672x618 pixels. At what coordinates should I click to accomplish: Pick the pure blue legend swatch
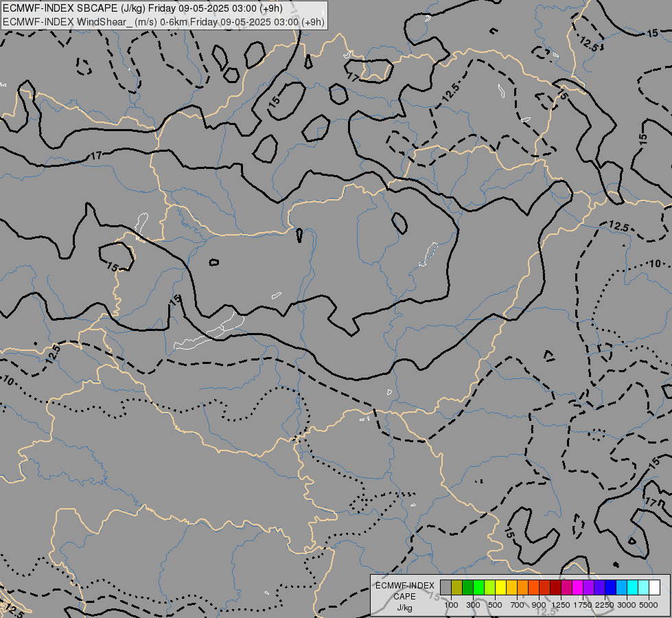tap(610, 587)
